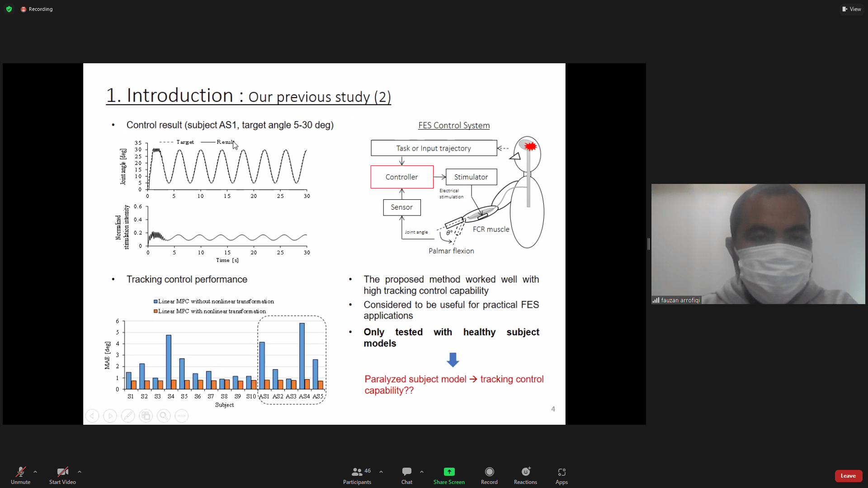Click the green Share Screen button
868x488 pixels.
coord(449,475)
